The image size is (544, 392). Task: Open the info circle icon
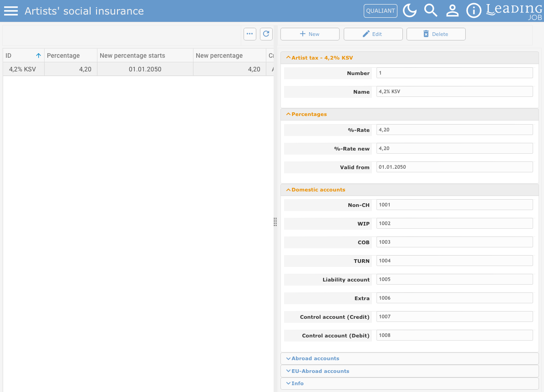click(473, 11)
